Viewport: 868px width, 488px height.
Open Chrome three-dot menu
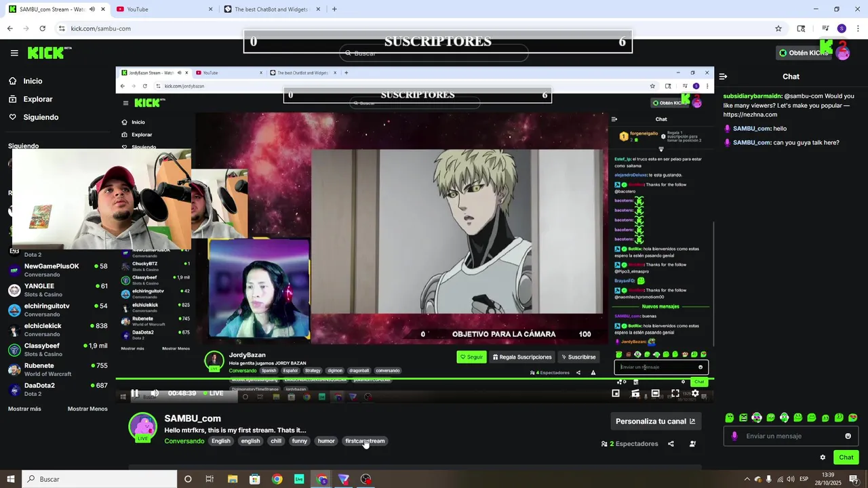tap(859, 28)
